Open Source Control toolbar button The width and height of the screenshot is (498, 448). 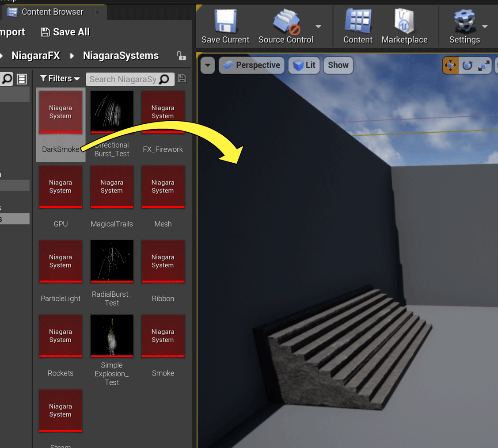(286, 26)
